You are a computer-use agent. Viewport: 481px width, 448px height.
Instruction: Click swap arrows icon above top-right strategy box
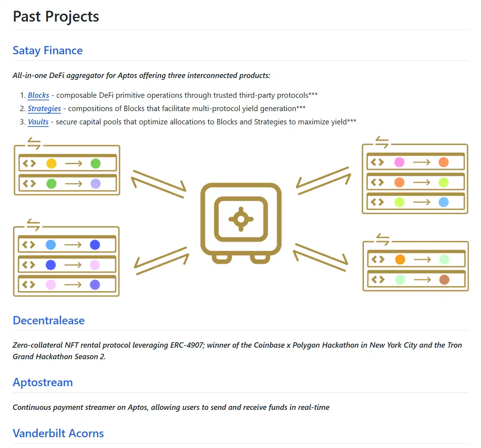click(382, 142)
